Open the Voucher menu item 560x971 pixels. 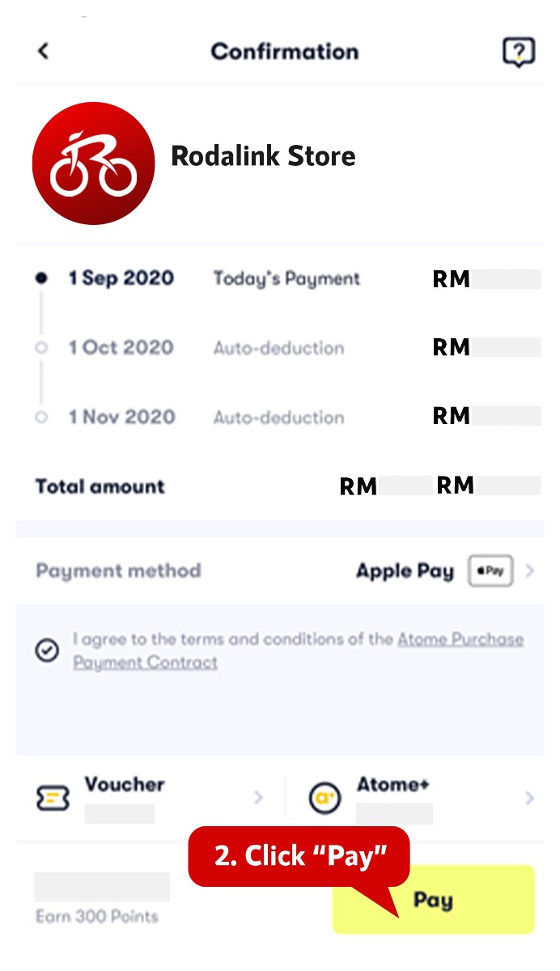click(x=124, y=785)
